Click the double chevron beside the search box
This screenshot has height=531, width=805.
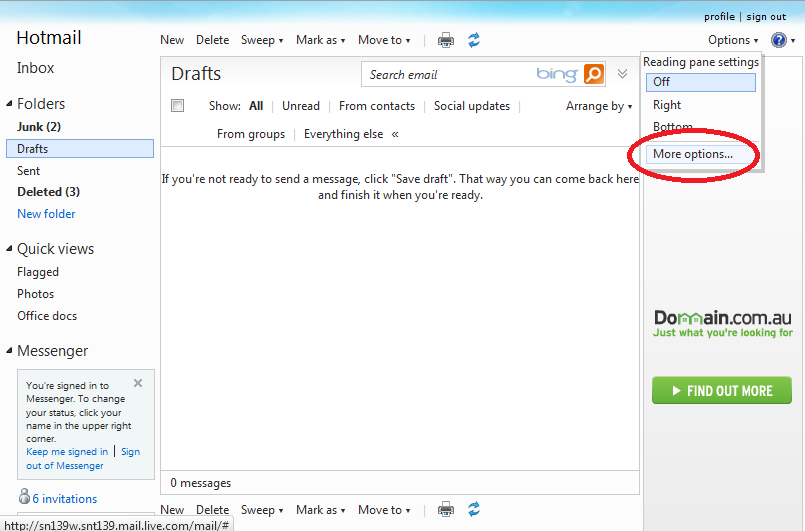coord(622,74)
